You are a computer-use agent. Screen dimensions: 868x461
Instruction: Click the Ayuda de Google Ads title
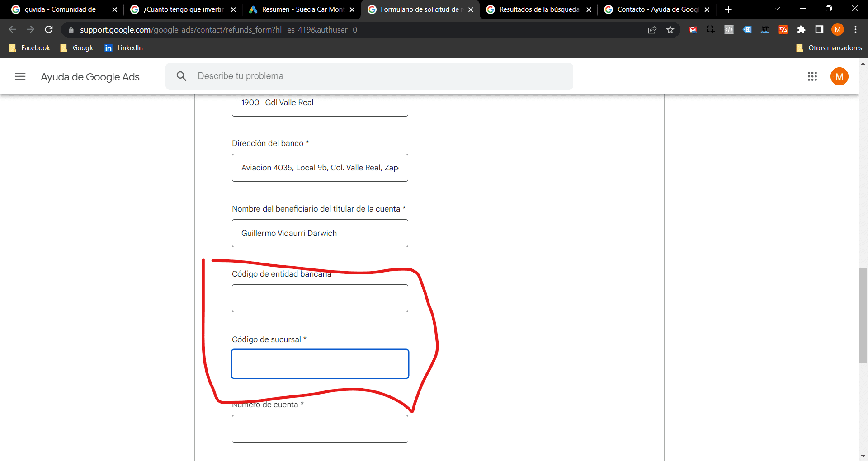coord(90,77)
